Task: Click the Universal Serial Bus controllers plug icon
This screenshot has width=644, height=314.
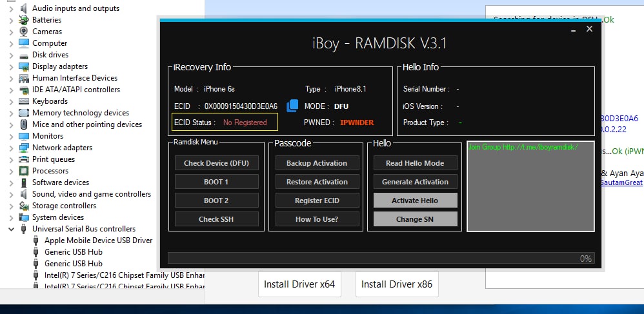Action: tap(24, 229)
